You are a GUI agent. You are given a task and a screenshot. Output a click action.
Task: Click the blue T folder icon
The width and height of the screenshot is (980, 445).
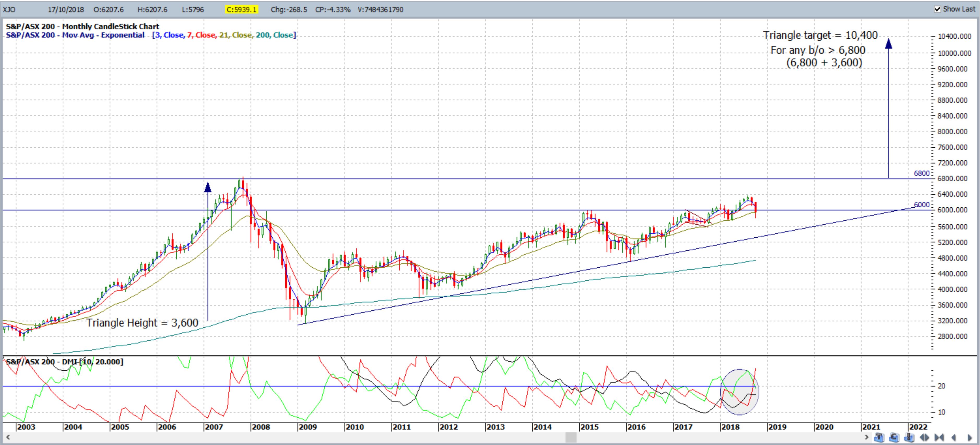(x=879, y=437)
